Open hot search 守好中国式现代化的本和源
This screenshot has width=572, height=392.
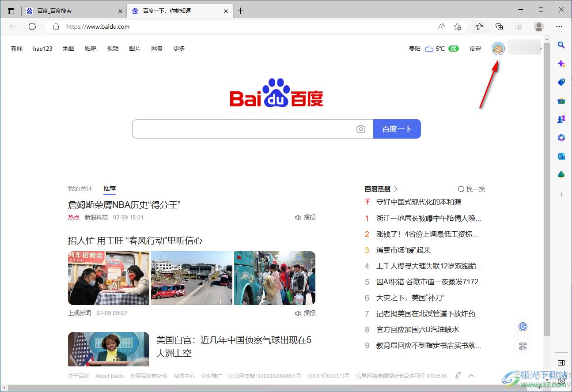point(419,202)
